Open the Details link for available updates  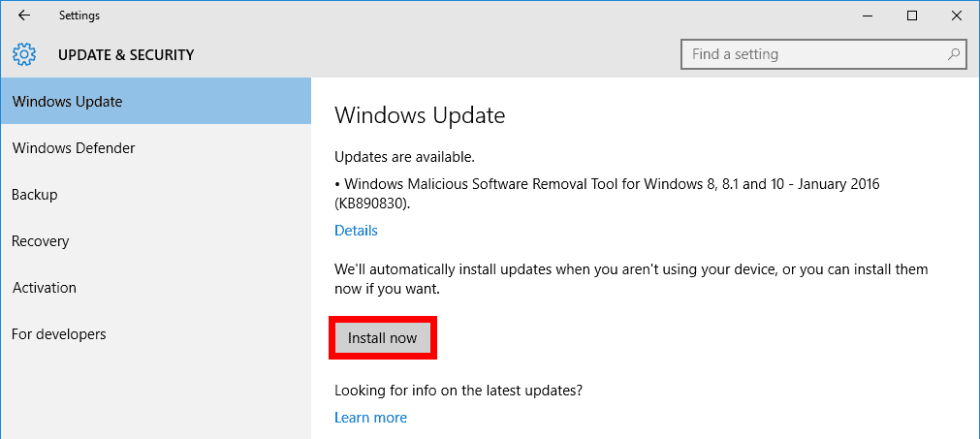coord(357,231)
